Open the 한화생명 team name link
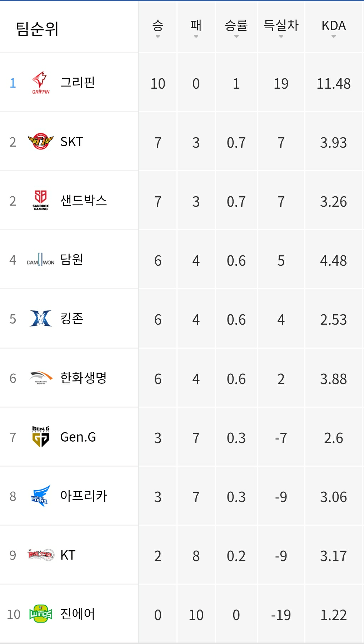 click(x=84, y=378)
